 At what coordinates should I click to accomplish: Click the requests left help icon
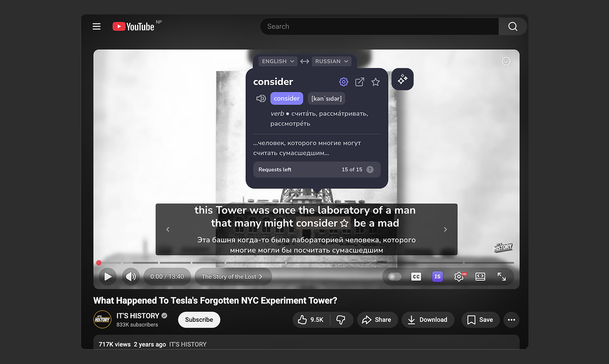pos(370,170)
